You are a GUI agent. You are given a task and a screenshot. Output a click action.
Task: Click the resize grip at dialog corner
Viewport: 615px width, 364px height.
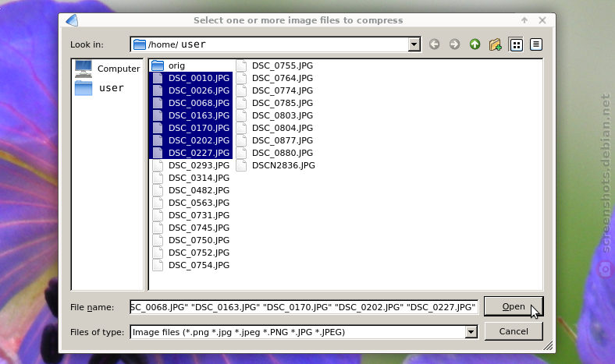(549, 345)
